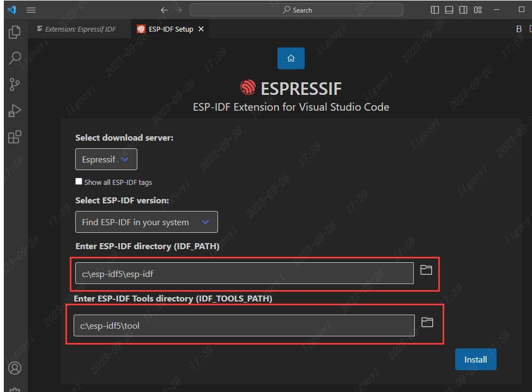Viewport: 532px width, 392px height.
Task: Click the ESPRESSIF logo heading
Action: [x=291, y=88]
